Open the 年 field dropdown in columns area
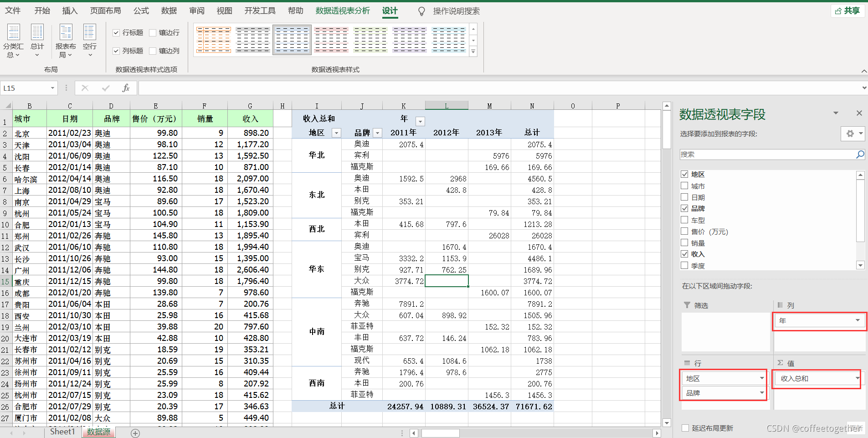The image size is (868, 438). (858, 320)
